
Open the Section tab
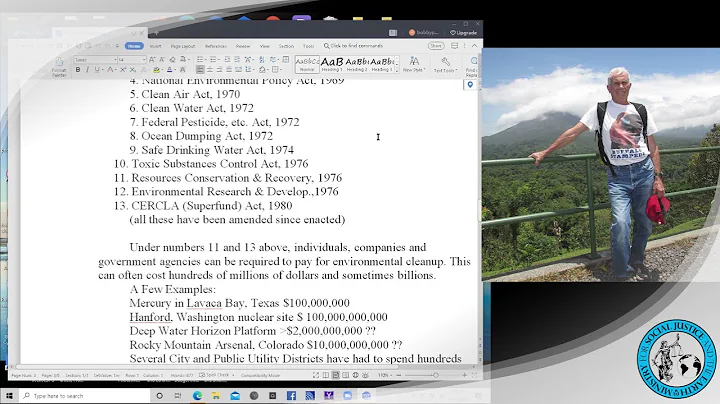pyautogui.click(x=286, y=46)
